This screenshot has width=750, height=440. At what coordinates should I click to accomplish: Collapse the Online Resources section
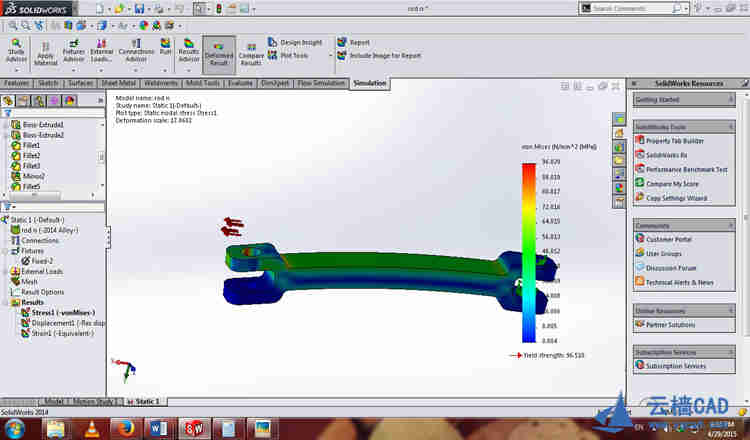pos(730,310)
